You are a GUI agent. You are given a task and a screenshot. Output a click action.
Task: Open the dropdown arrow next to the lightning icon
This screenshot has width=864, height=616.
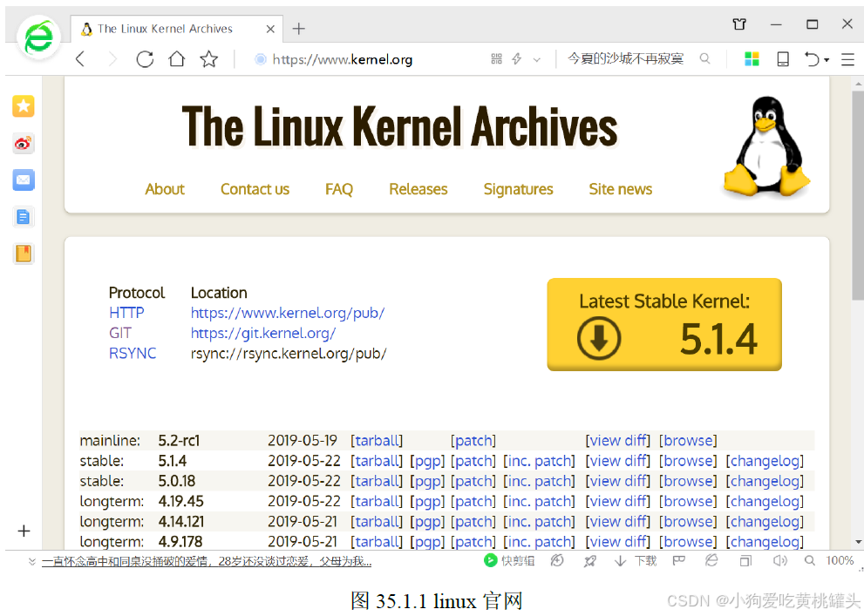click(535, 58)
